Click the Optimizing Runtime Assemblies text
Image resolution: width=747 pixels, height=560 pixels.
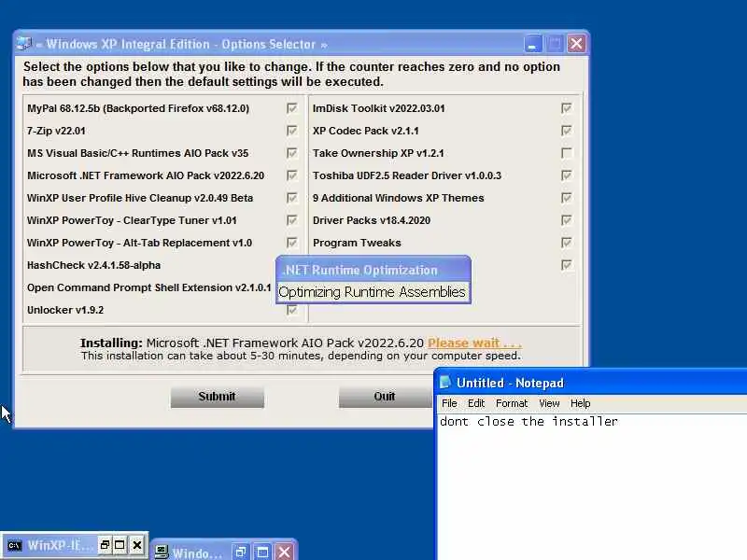tap(372, 292)
